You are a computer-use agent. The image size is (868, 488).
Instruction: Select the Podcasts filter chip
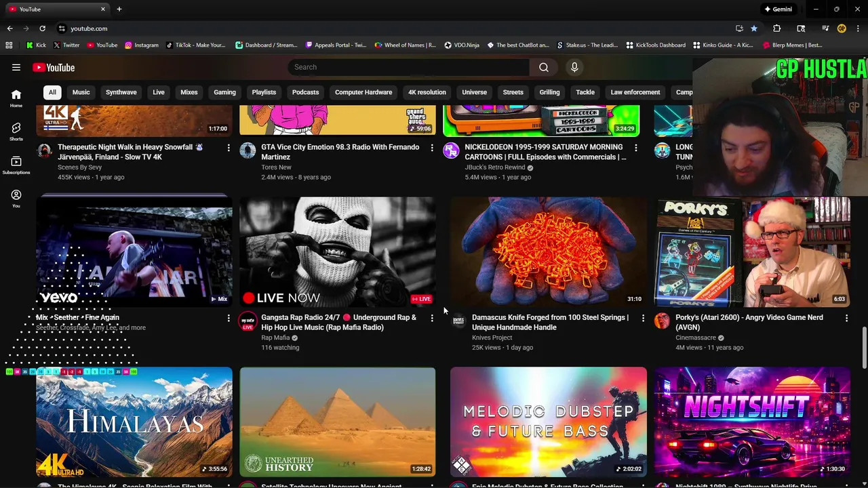[x=306, y=92]
